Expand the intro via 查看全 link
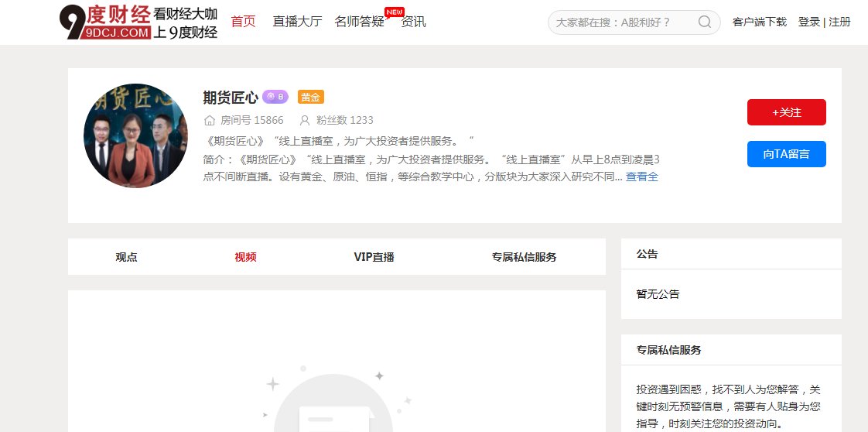 click(x=642, y=177)
